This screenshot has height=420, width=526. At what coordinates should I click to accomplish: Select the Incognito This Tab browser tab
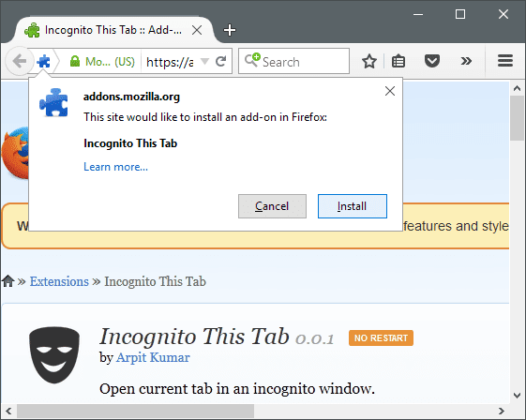pyautogui.click(x=113, y=30)
